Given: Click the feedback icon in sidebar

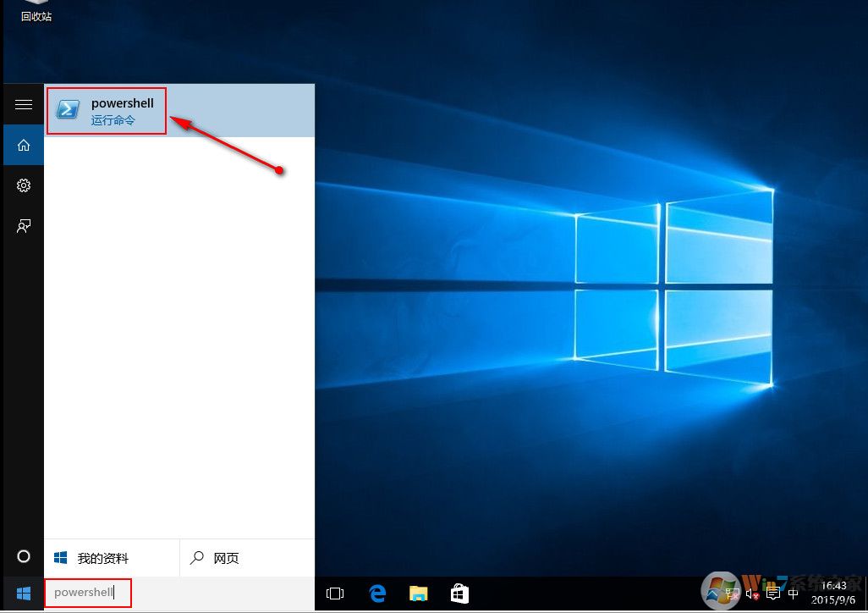Looking at the screenshot, I should 24,226.
